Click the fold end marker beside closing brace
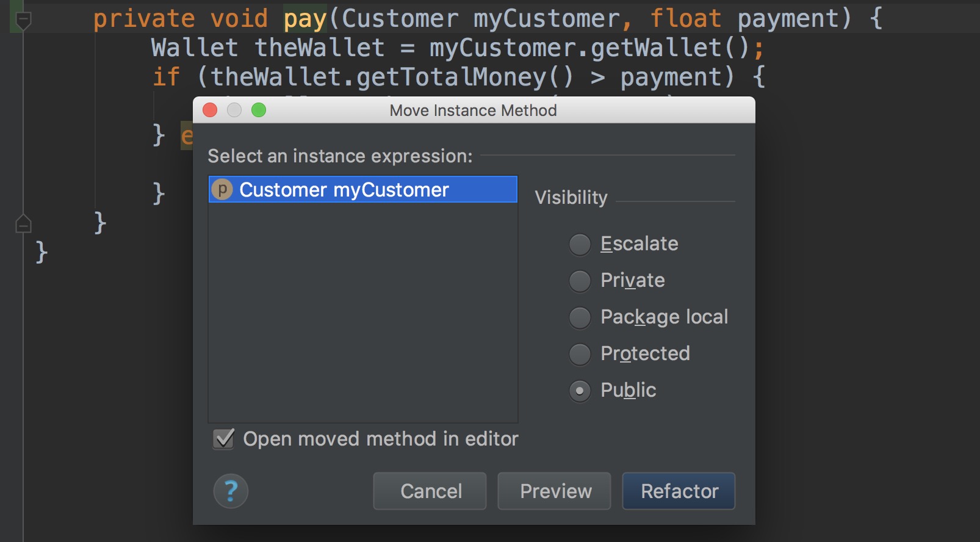 pyautogui.click(x=23, y=224)
